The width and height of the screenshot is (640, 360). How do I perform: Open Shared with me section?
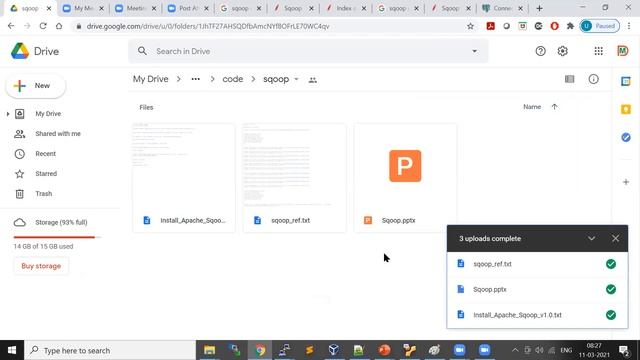(58, 134)
